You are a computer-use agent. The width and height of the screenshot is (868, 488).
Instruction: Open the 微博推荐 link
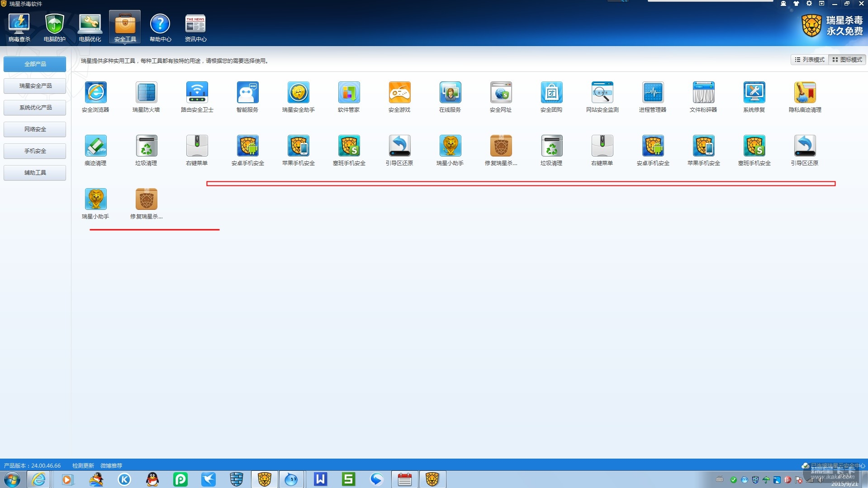point(111,465)
